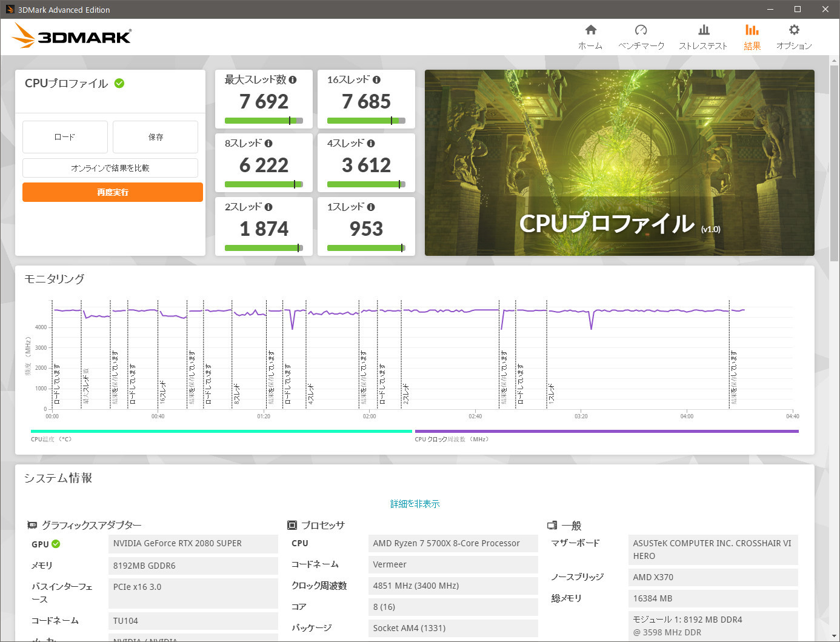Click the info icon beside 1スレッド score
840x642 pixels.
pyautogui.click(x=372, y=207)
